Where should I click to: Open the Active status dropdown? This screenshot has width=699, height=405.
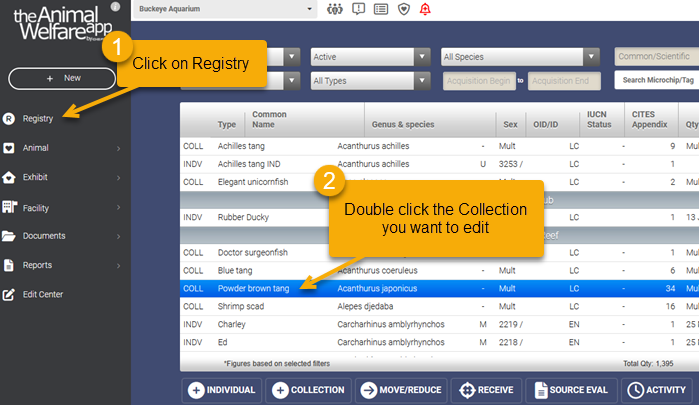coord(370,57)
